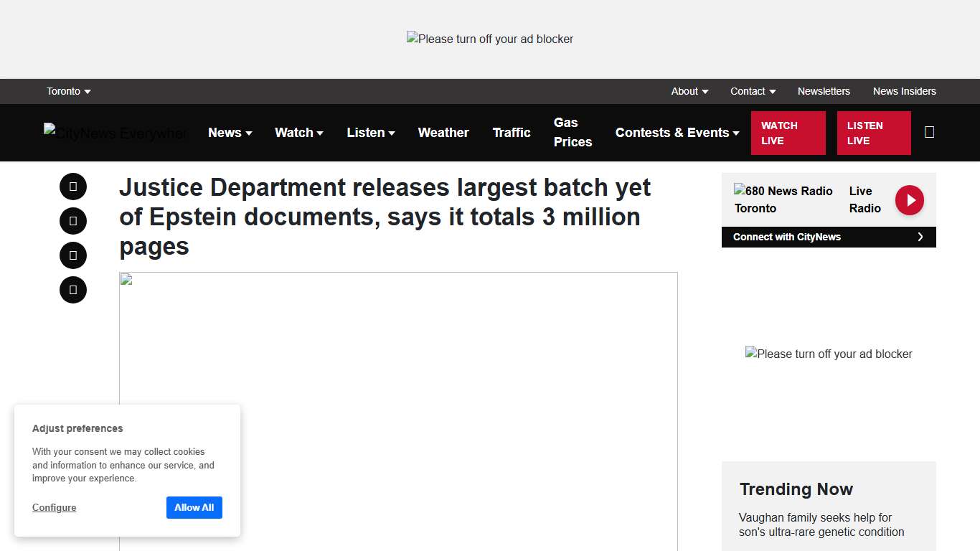Click second circular share icon beside headline

pos(73,221)
